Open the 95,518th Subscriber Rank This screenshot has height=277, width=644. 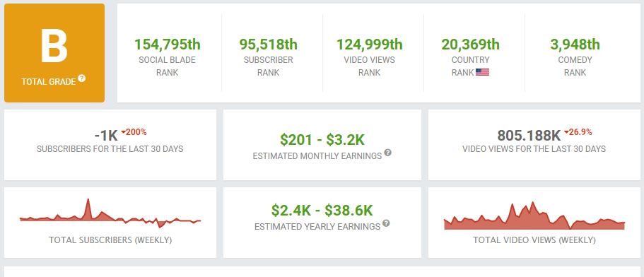tap(268, 45)
